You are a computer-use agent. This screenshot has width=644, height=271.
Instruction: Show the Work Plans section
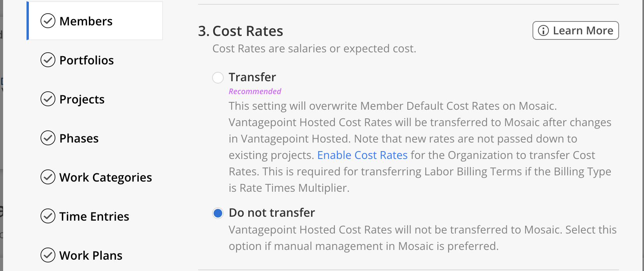pos(95,255)
